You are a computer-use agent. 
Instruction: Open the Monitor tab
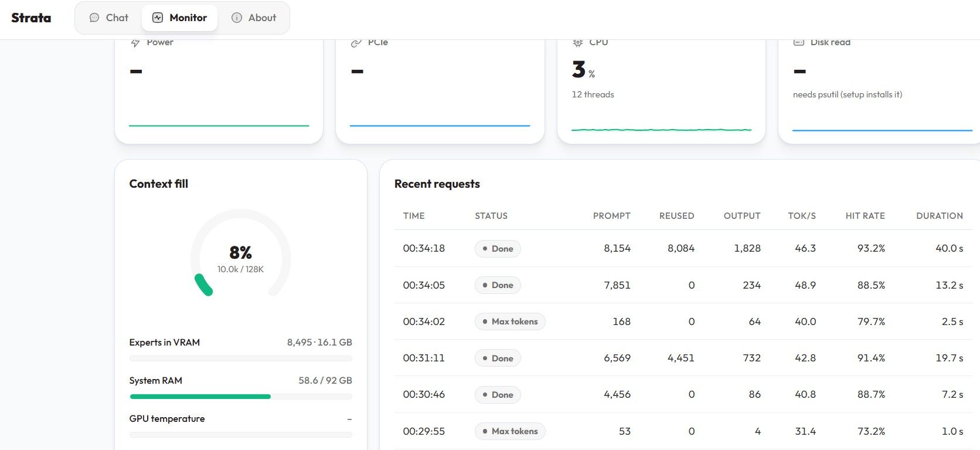179,18
